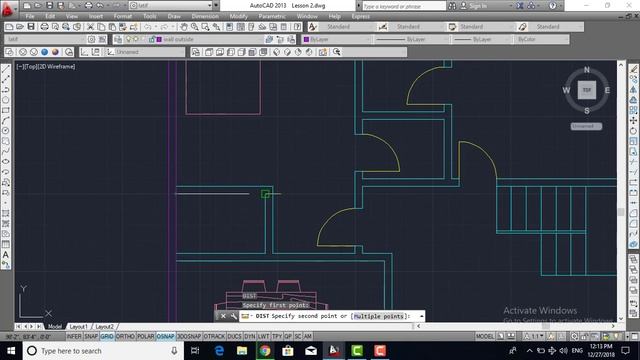Toggle OTRACK in status bar
Viewport: 640px width, 360px height.
tap(214, 336)
